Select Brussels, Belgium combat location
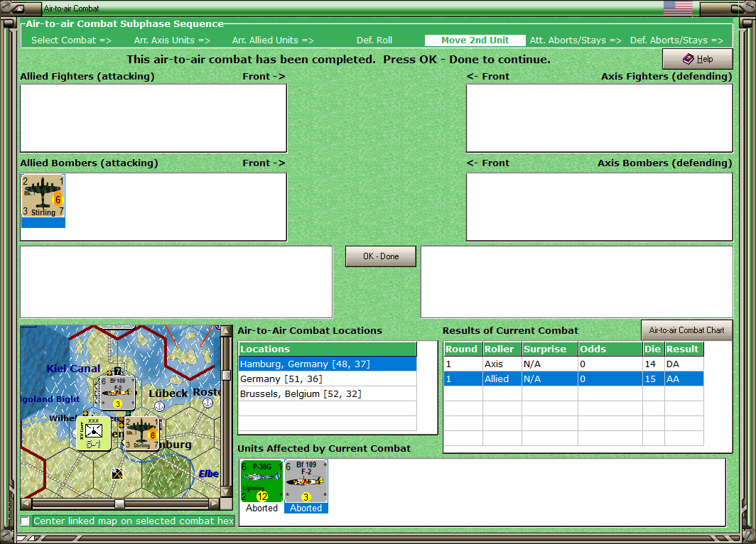This screenshot has width=756, height=544. tap(328, 393)
